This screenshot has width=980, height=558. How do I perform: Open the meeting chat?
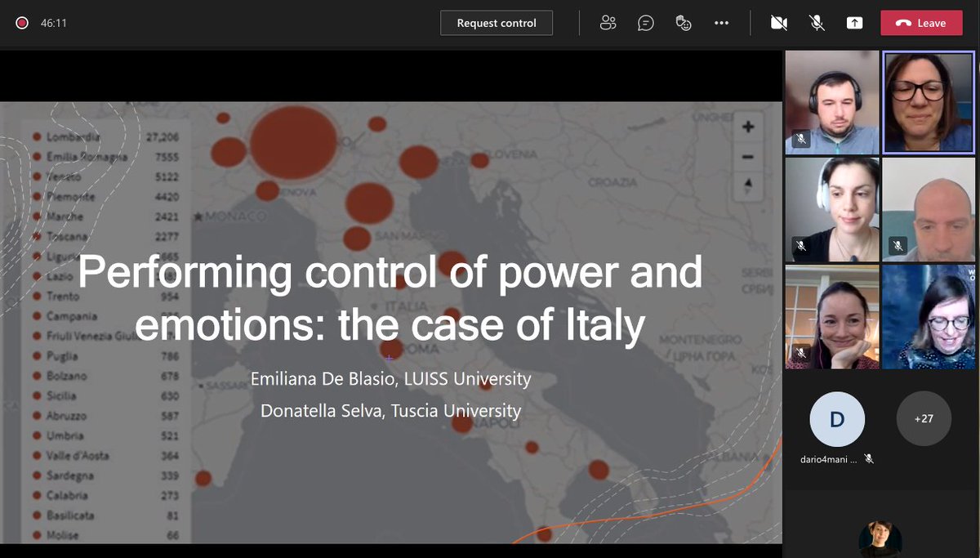646,23
